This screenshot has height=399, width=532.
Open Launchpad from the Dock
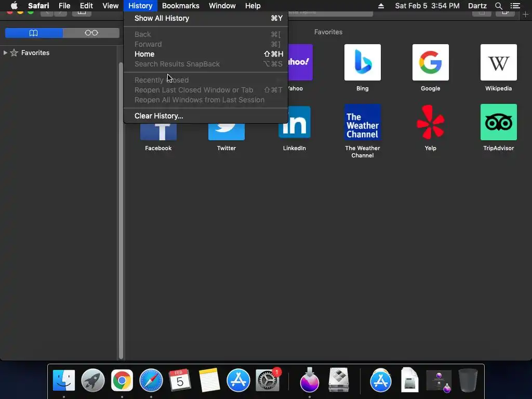point(92,380)
